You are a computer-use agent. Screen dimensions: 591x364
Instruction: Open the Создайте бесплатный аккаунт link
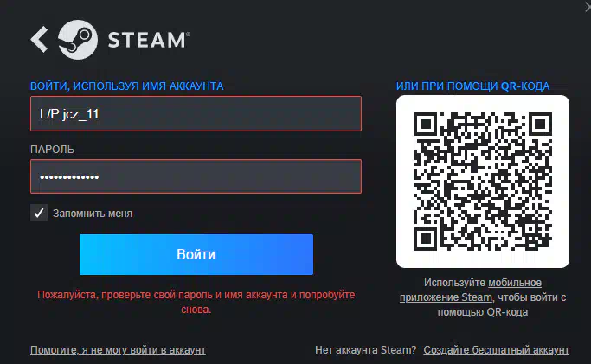tap(497, 350)
